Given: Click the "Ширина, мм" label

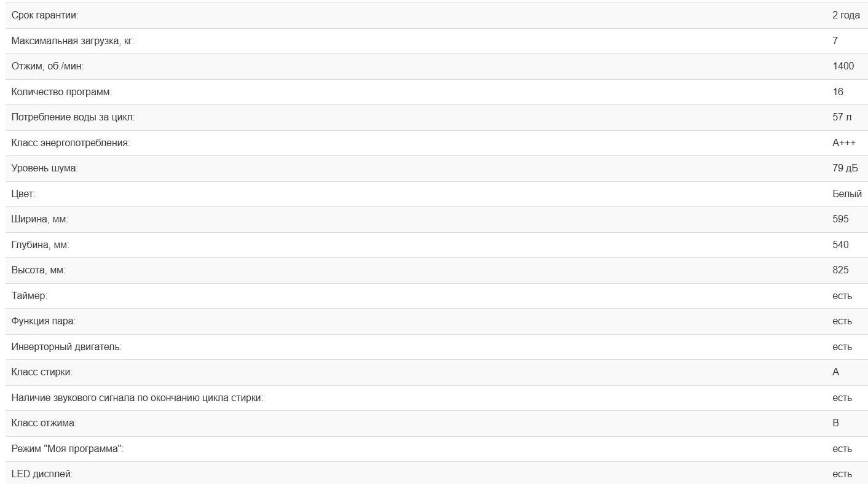Looking at the screenshot, I should click(x=40, y=219).
